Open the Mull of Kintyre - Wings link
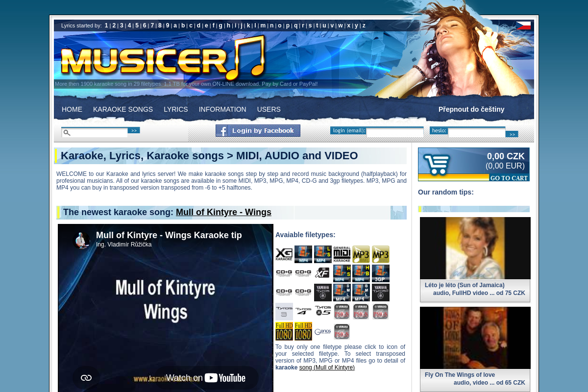This screenshot has height=392, width=588. click(223, 212)
